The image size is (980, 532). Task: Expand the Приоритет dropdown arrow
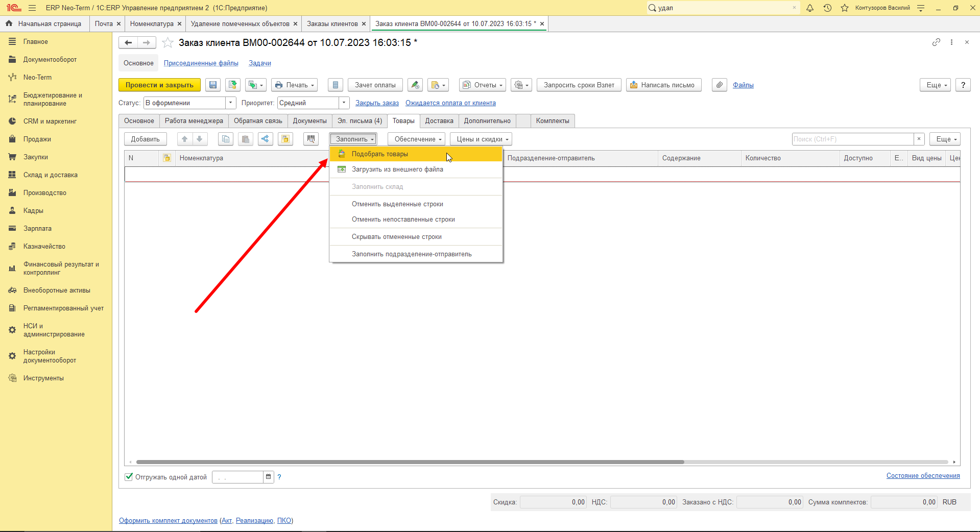tap(344, 103)
